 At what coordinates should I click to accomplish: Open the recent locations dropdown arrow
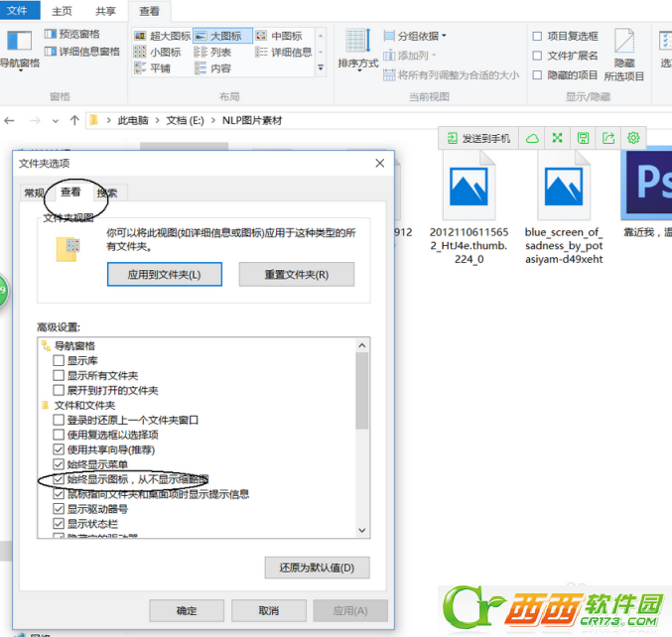56,121
